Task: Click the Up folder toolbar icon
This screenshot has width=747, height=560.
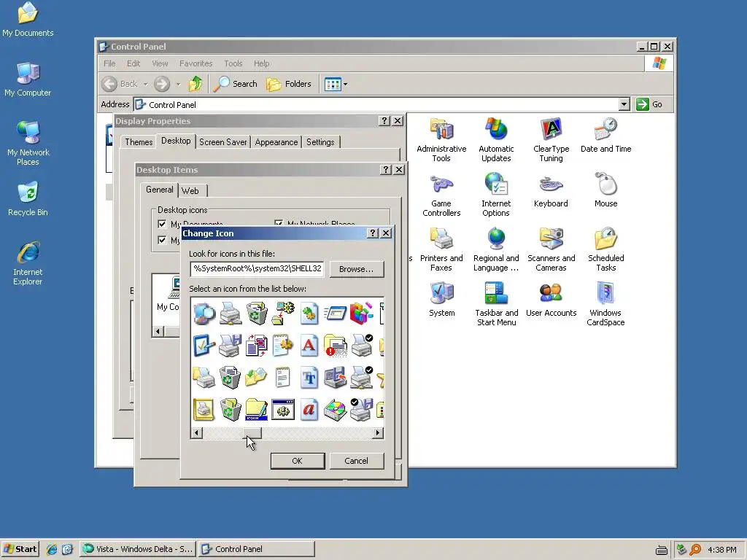Action: [196, 85]
